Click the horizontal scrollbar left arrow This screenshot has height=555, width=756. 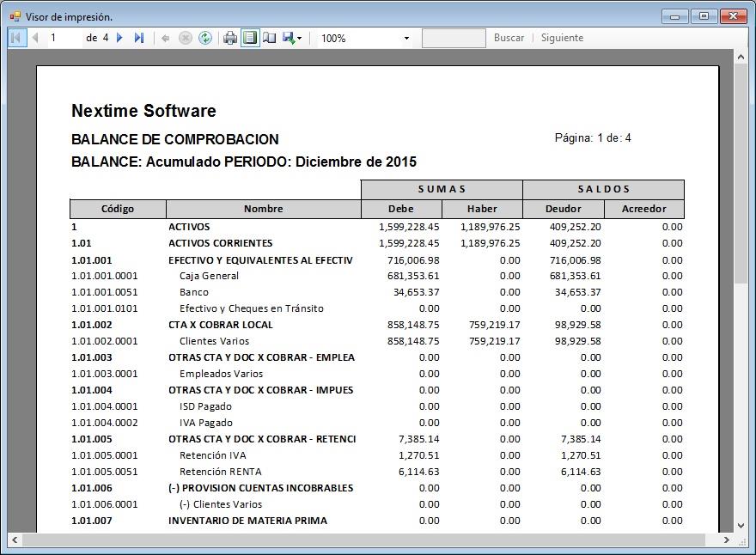pos(15,540)
